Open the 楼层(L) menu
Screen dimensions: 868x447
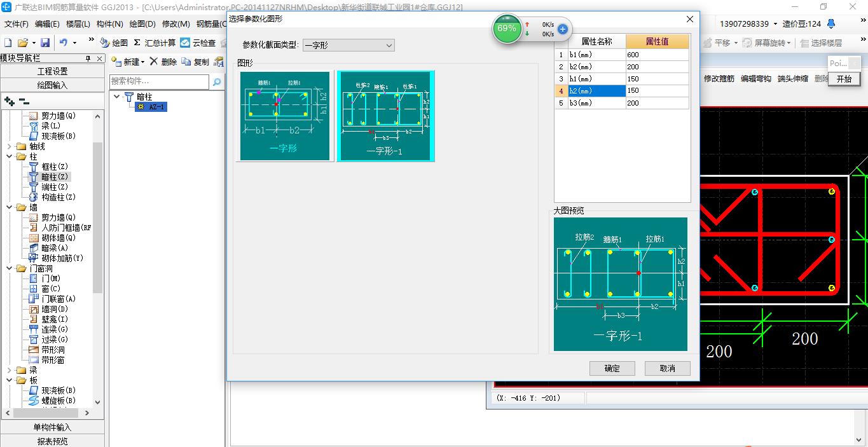click(x=78, y=24)
